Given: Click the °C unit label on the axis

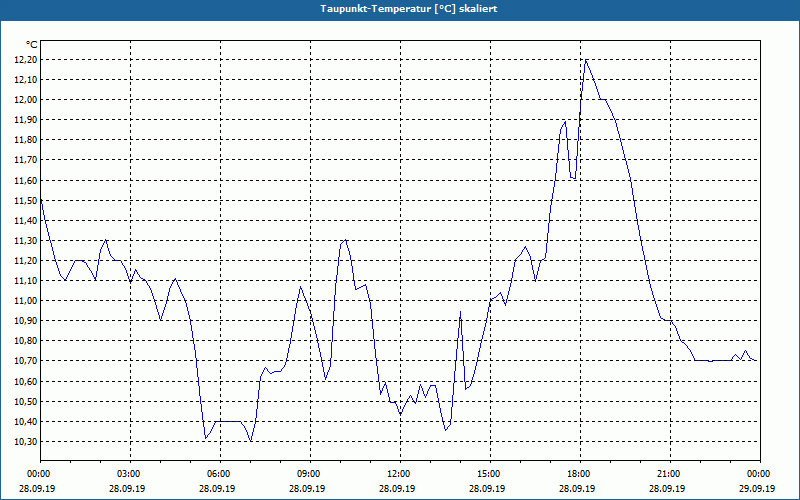Looking at the screenshot, I should [x=32, y=45].
